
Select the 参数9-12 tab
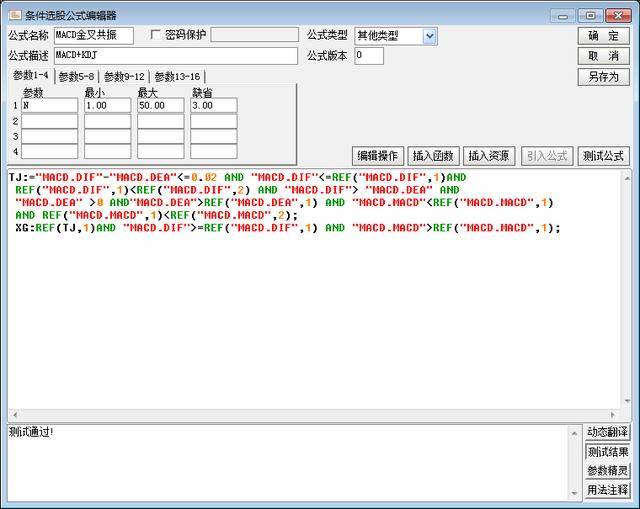tap(124, 76)
